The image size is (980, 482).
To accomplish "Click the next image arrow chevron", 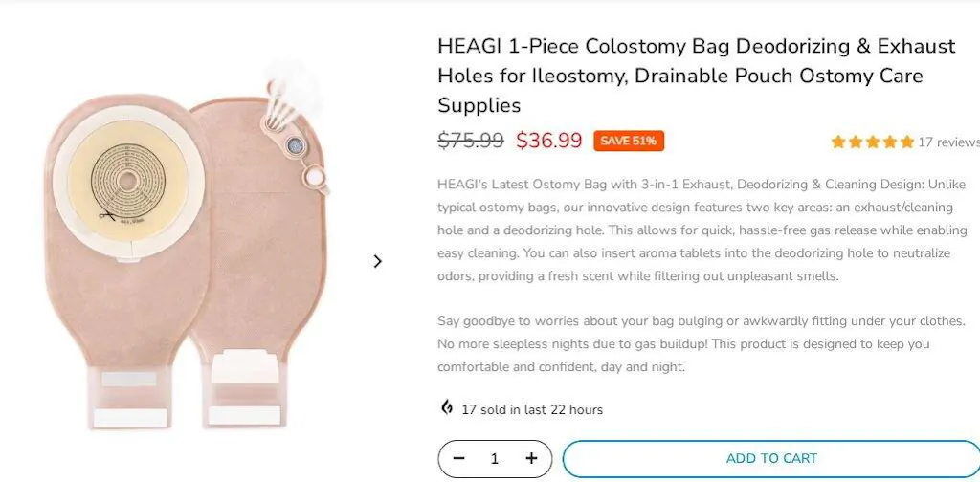I will (x=377, y=261).
